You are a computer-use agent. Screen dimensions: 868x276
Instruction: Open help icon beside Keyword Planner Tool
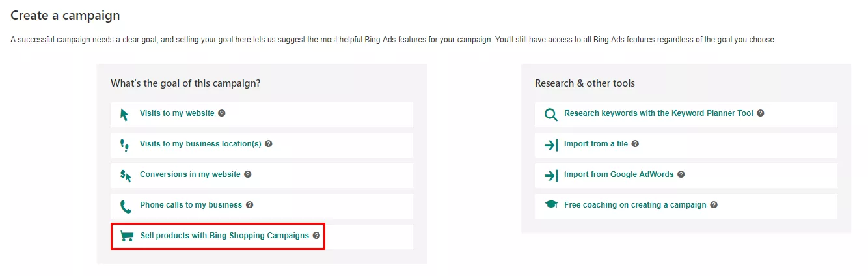pos(761,113)
